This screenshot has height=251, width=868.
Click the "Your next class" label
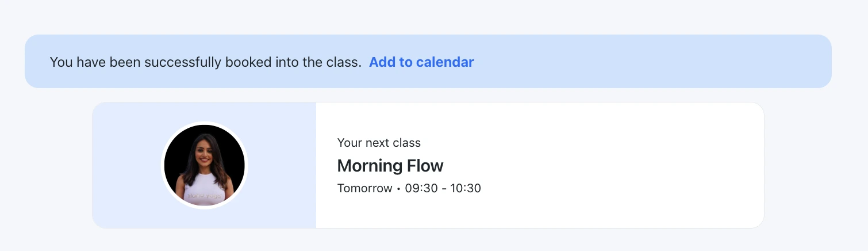click(379, 143)
